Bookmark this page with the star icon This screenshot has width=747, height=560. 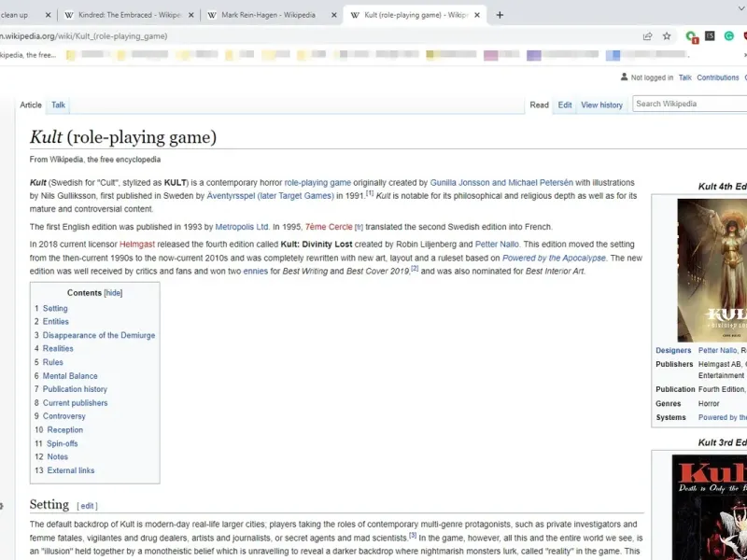(x=667, y=36)
